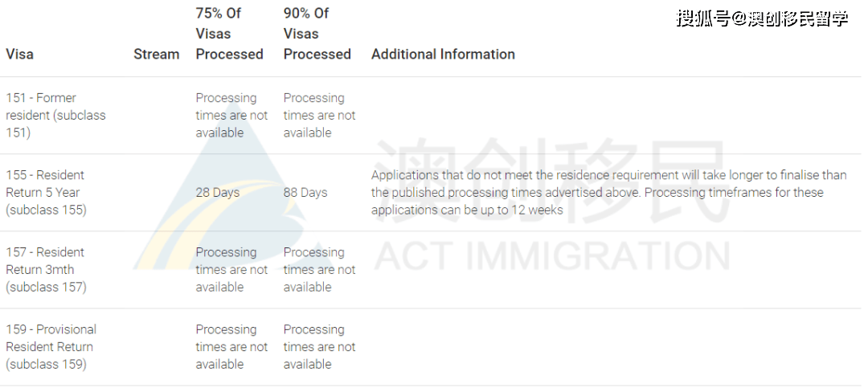Click subclass 159 90% processing time cell
This screenshot has height=392, width=868.
coord(319,347)
